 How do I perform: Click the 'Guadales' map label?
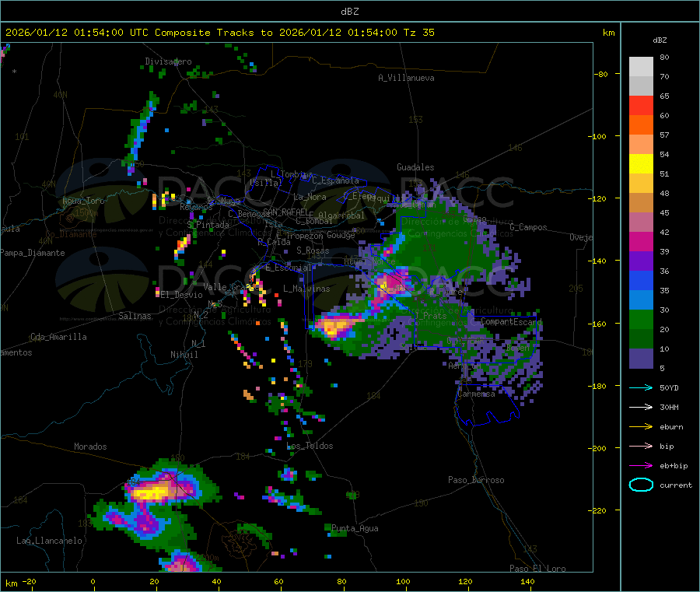tap(415, 167)
